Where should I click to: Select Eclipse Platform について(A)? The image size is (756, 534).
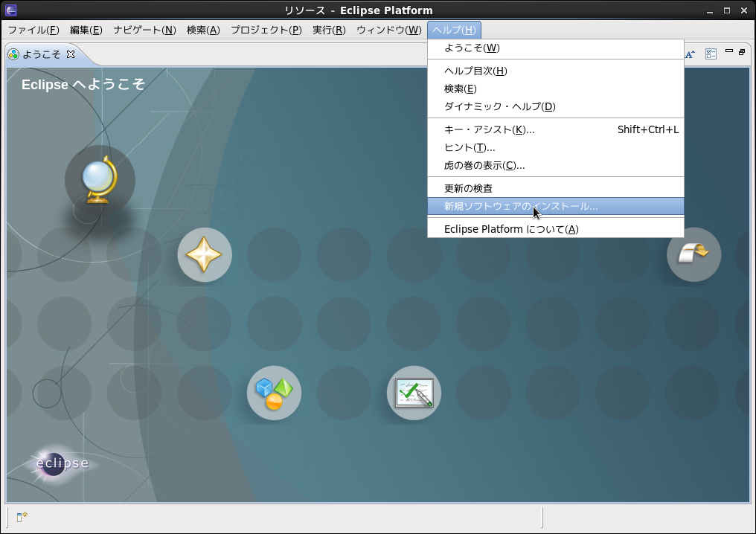(x=555, y=229)
